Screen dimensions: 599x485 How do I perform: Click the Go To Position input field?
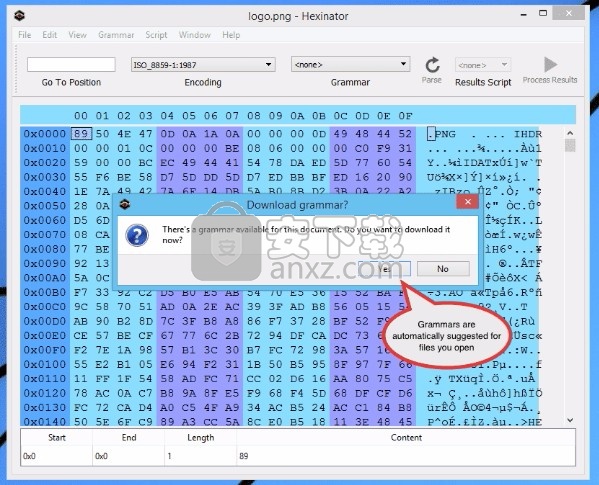click(71, 65)
